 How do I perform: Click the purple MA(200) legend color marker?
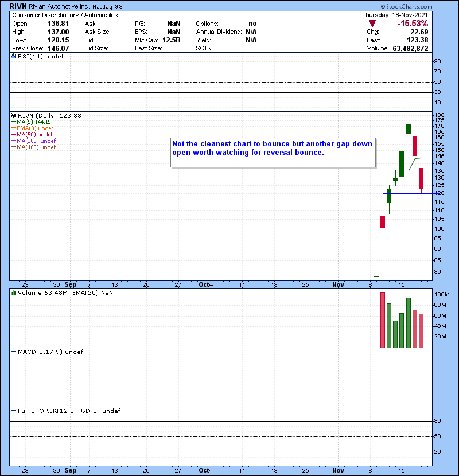pyautogui.click(x=13, y=141)
